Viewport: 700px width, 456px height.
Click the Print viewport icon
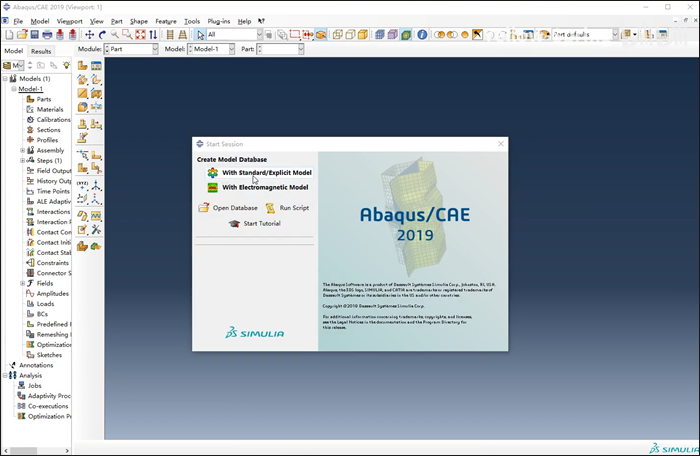[47, 34]
